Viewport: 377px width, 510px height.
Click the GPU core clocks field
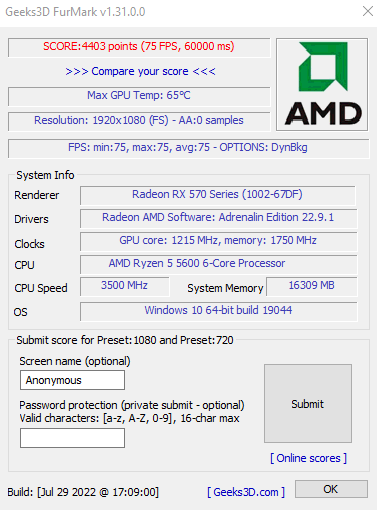click(218, 241)
